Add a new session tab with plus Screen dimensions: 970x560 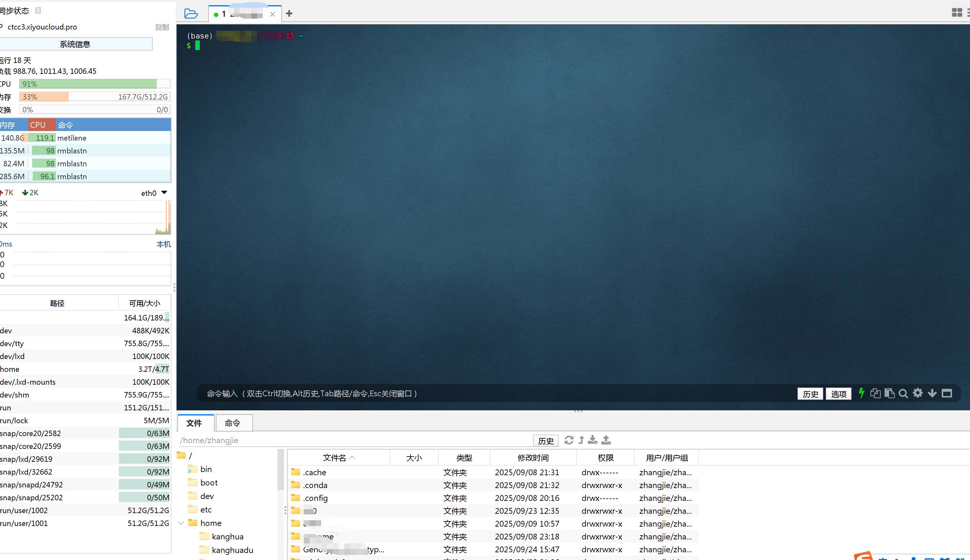(289, 14)
